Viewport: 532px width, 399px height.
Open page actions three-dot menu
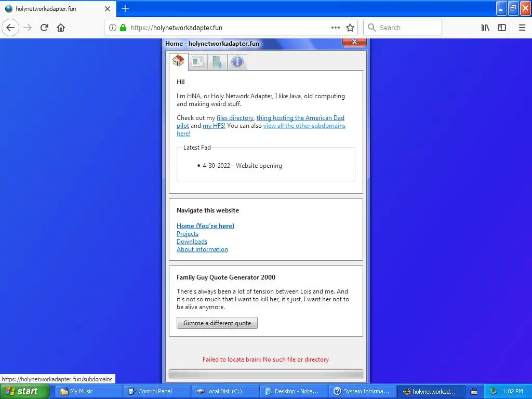pos(336,28)
